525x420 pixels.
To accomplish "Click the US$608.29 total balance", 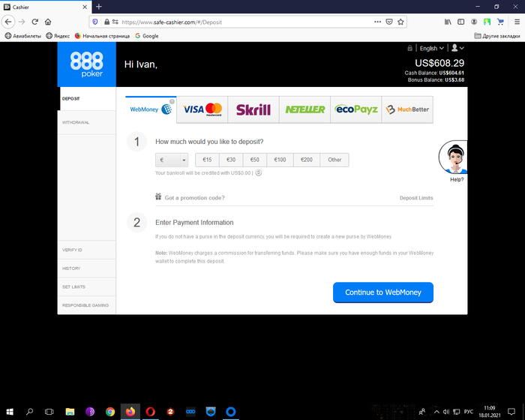I will coord(439,63).
